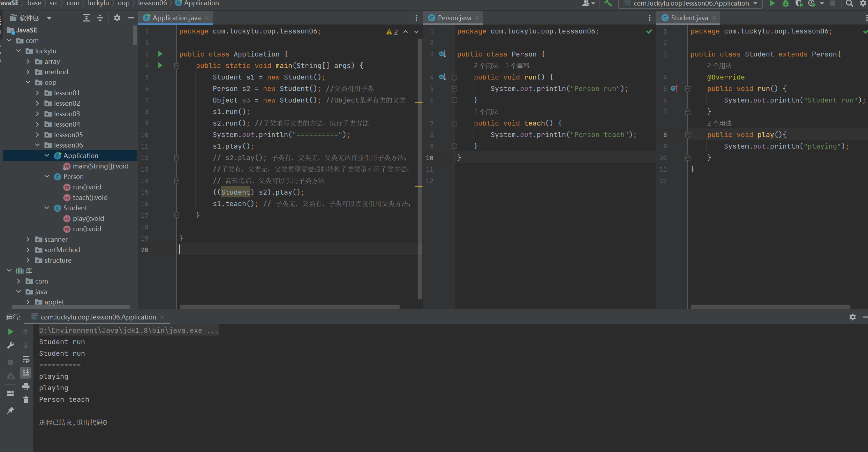Toggle scroll to end of console
Image resolution: width=868 pixels, height=452 pixels.
pos(26,373)
